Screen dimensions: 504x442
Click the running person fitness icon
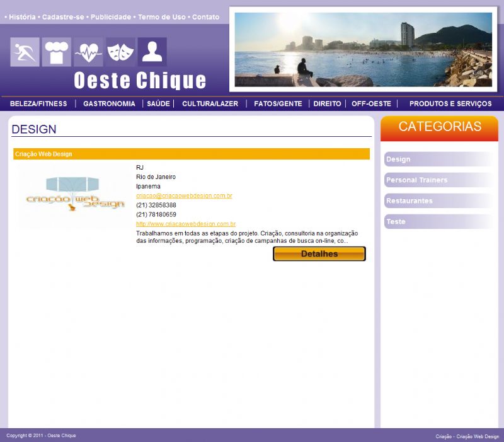click(25, 52)
